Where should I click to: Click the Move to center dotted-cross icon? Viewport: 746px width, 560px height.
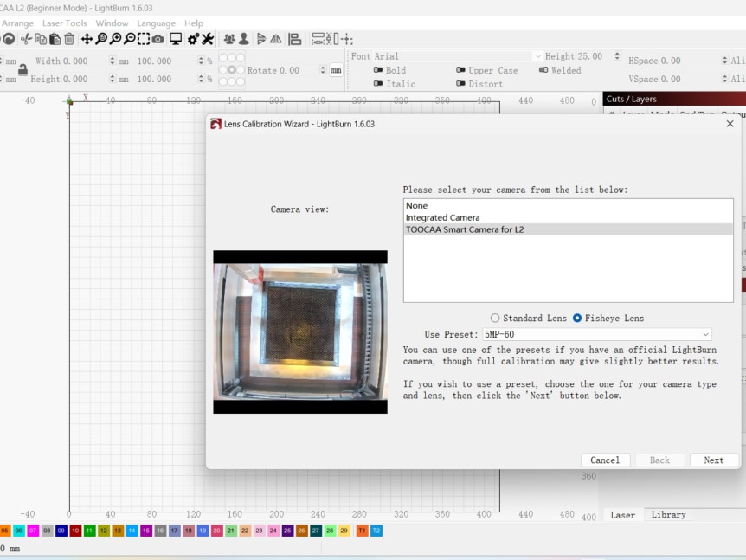click(347, 39)
